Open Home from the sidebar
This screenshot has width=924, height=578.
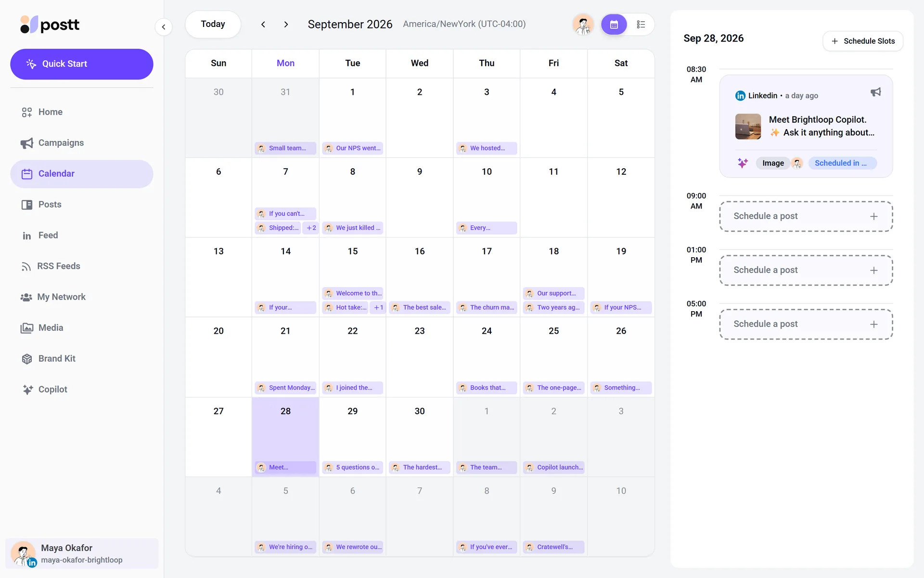[82, 112]
